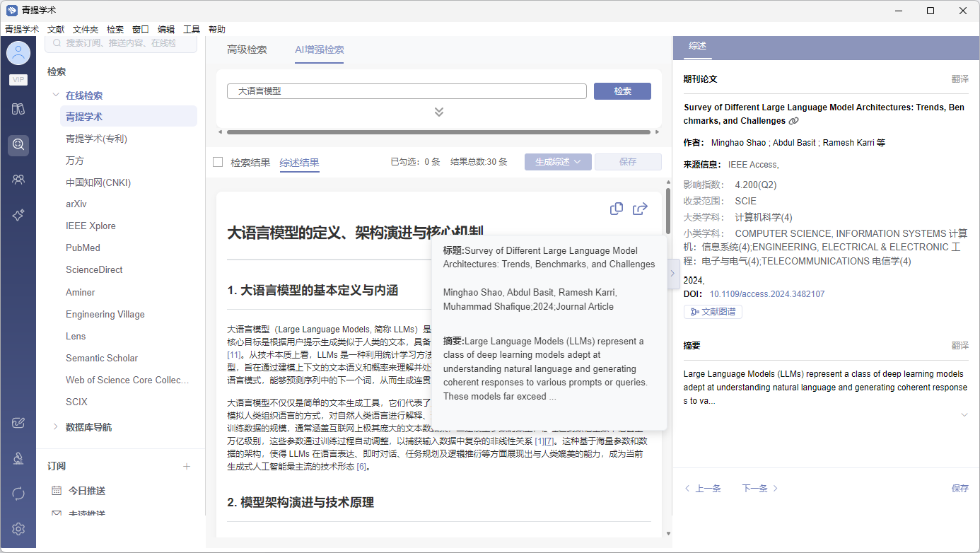Open the 窗口 menu

click(141, 30)
